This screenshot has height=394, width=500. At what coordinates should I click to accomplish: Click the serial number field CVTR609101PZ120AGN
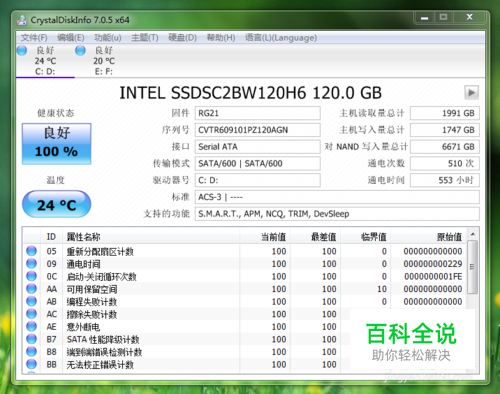pyautogui.click(x=258, y=130)
